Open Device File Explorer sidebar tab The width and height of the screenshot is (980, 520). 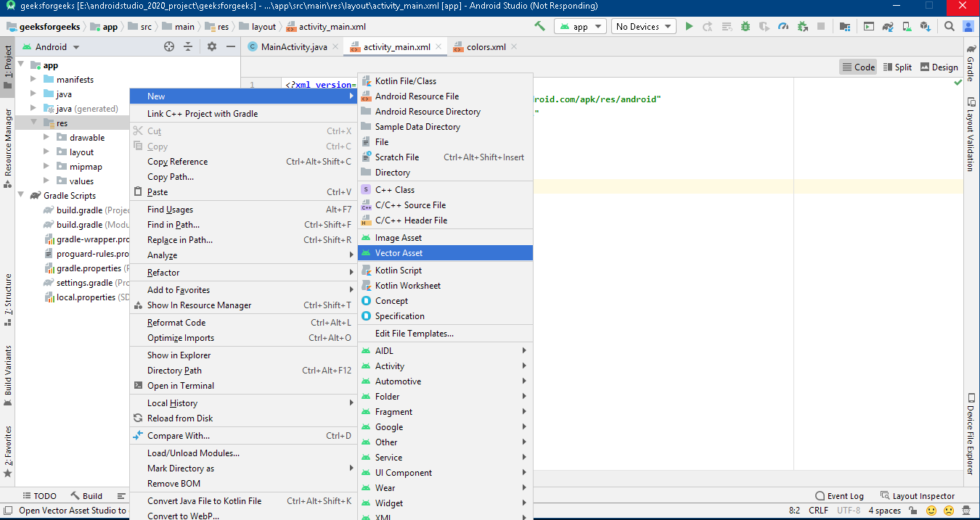point(971,435)
